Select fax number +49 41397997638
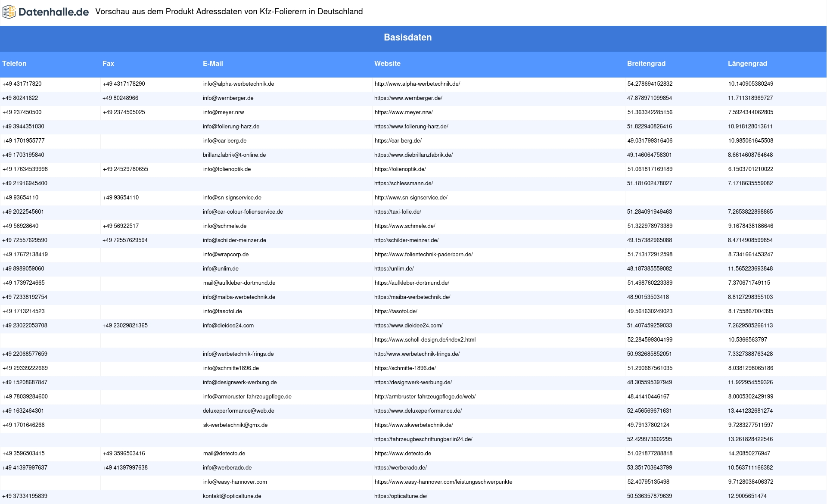The image size is (827, 504). pyautogui.click(x=125, y=468)
